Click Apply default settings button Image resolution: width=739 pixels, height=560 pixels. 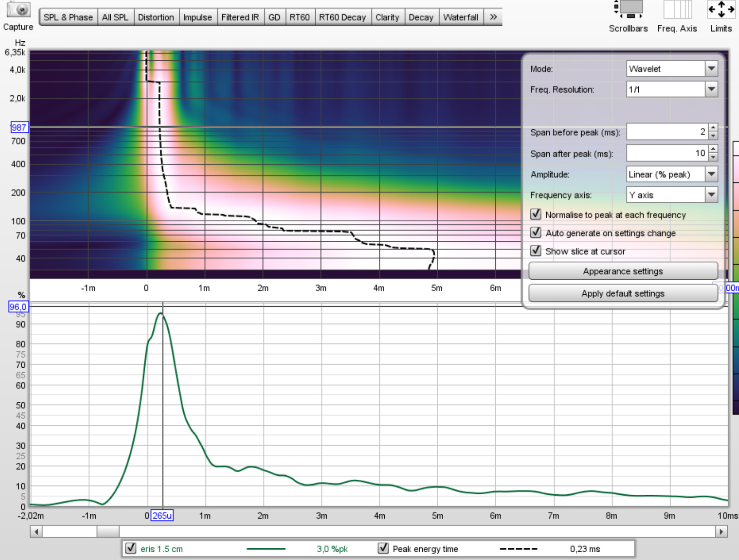(623, 293)
